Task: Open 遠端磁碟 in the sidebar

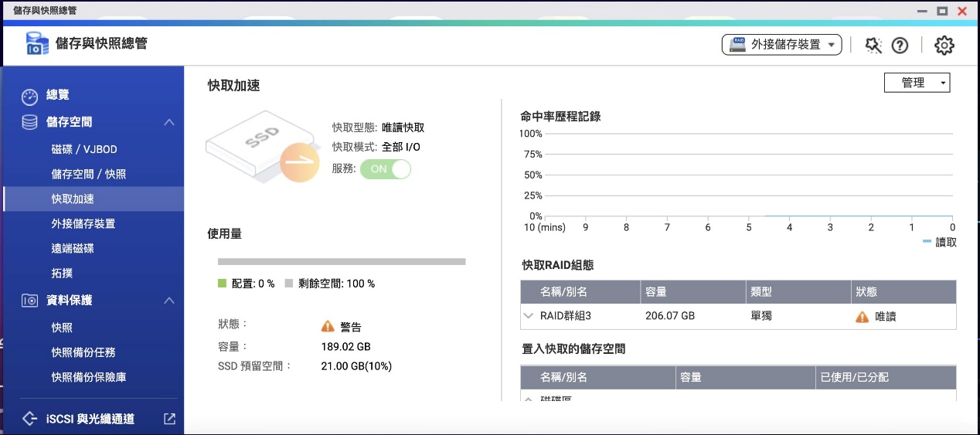Action: point(73,248)
